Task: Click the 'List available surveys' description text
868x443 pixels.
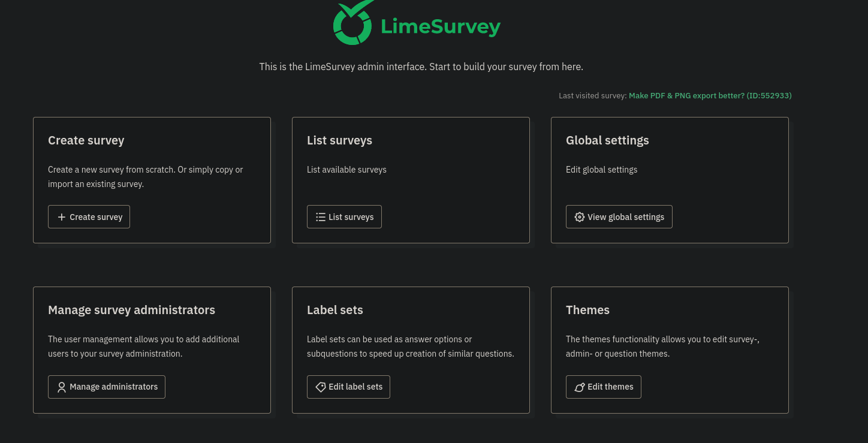Action: pyautogui.click(x=346, y=170)
